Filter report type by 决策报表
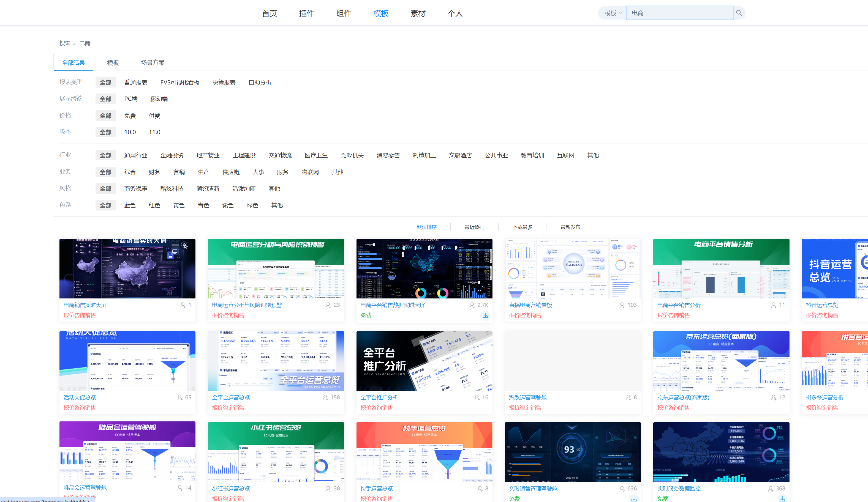The width and height of the screenshot is (868, 502). coord(224,83)
